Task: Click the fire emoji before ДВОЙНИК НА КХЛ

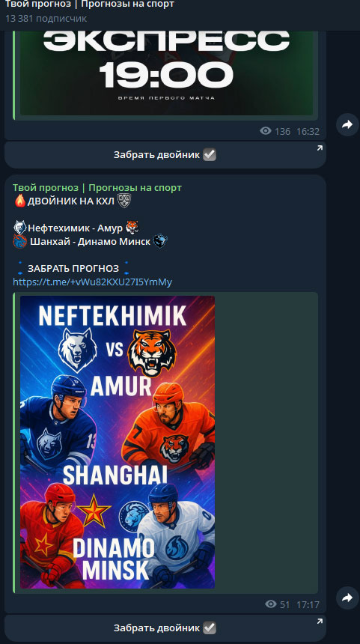Action: click(19, 201)
